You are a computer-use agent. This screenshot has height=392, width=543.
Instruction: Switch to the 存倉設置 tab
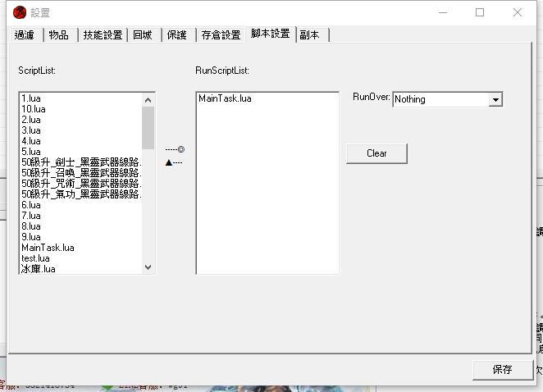pos(221,35)
